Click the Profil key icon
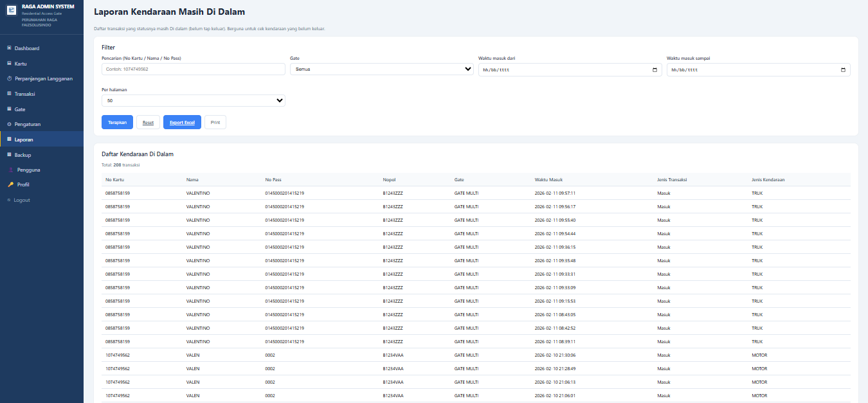 point(10,184)
